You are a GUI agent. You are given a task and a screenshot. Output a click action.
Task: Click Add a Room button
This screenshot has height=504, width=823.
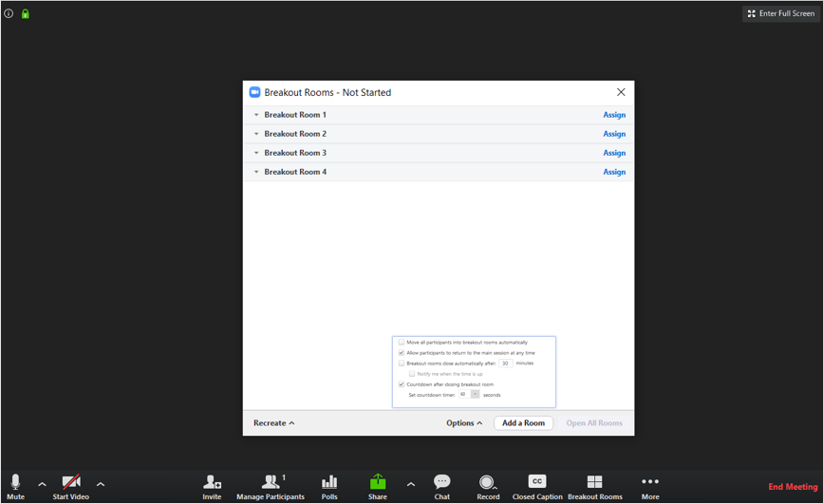pyautogui.click(x=523, y=423)
